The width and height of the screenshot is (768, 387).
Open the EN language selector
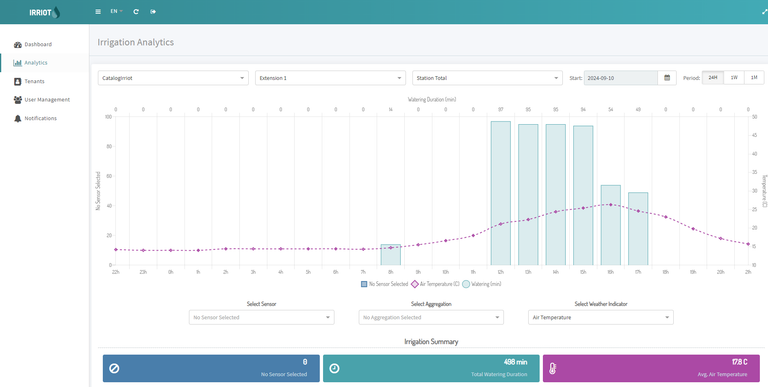(116, 11)
